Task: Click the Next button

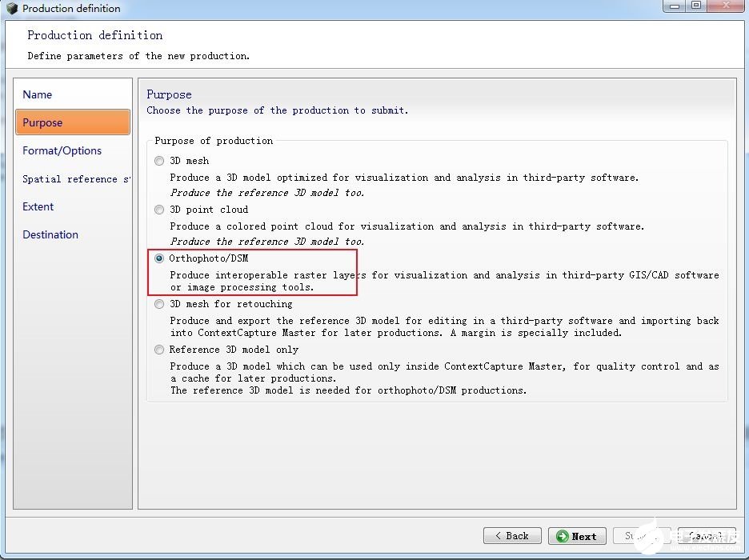Action: pyautogui.click(x=577, y=536)
